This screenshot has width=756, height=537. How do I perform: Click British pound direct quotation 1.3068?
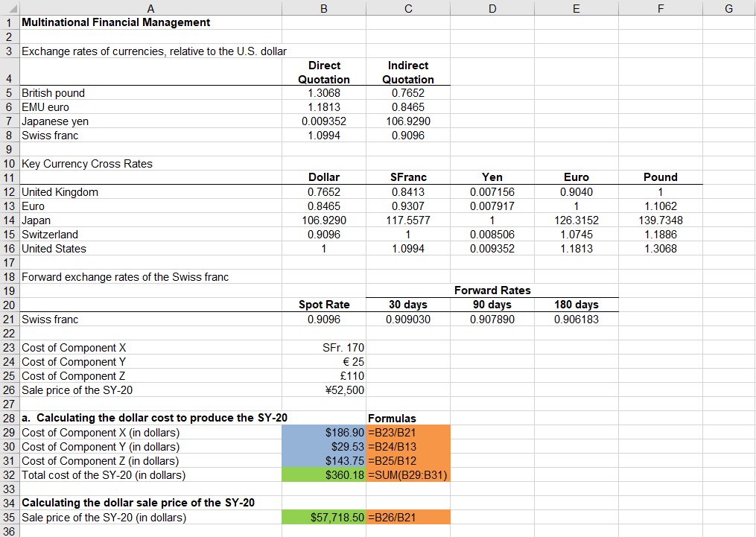pos(324,93)
